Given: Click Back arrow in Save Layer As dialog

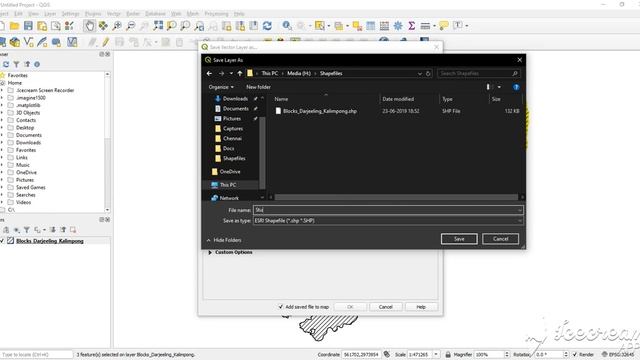Looking at the screenshot, I should point(209,73).
